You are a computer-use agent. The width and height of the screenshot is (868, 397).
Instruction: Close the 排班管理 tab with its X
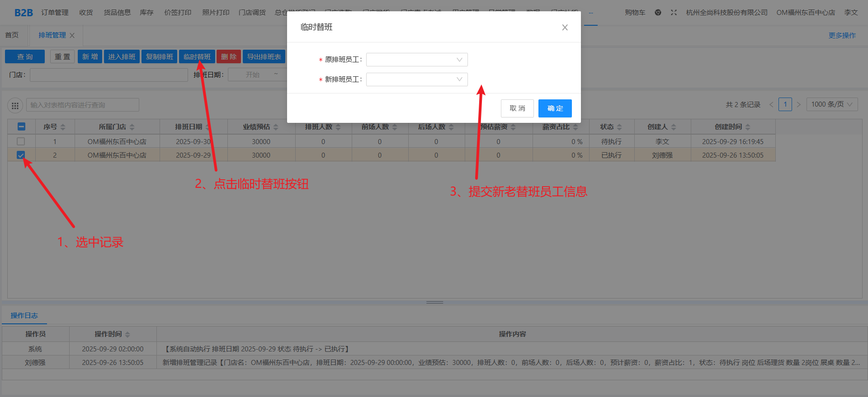point(72,35)
